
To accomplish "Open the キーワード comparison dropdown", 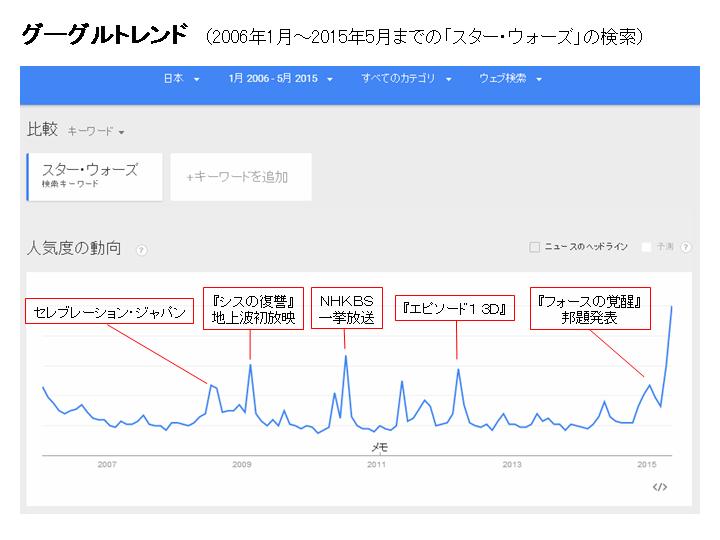I will click(x=96, y=131).
